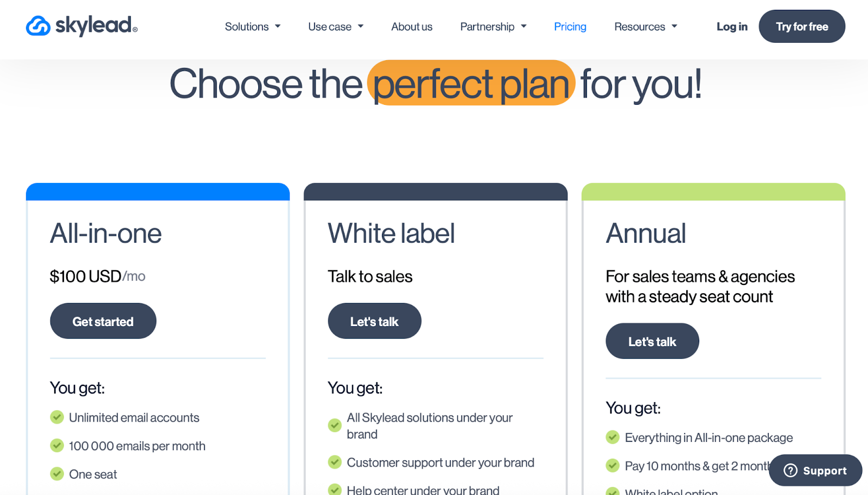This screenshot has width=868, height=495.
Task: Click Let's talk for White label plan
Action: [x=374, y=321]
